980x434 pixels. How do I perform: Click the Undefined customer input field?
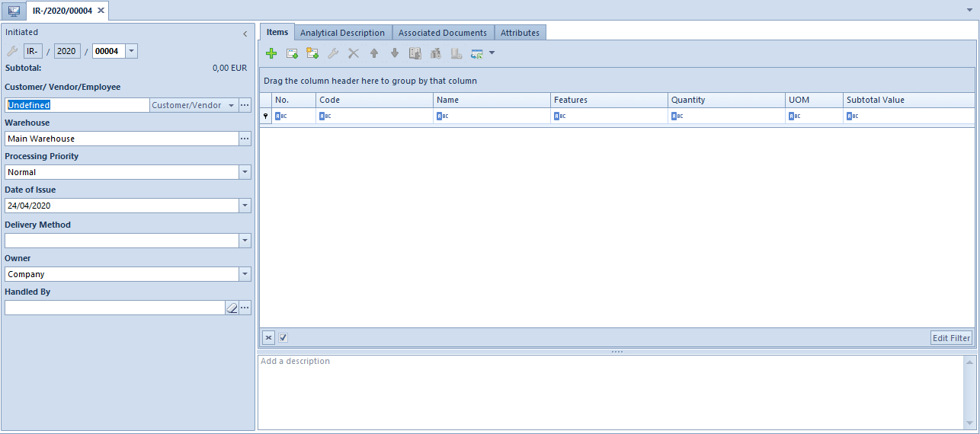coord(77,105)
